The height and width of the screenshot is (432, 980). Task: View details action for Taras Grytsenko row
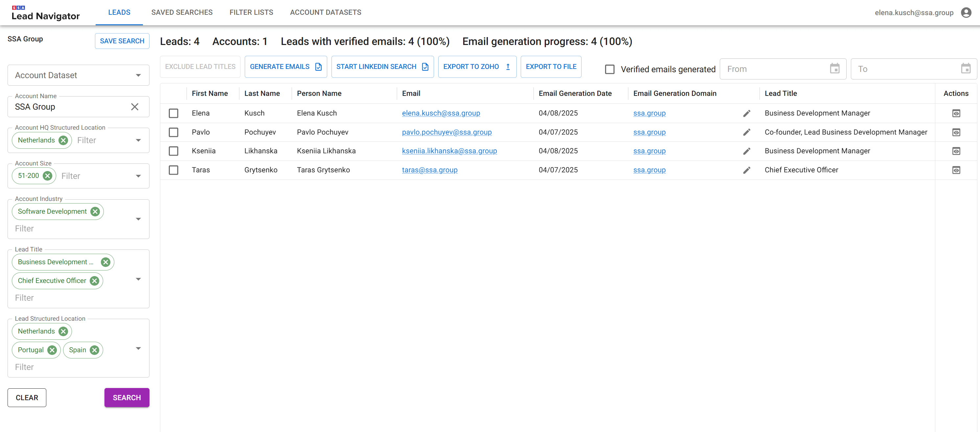956,170
